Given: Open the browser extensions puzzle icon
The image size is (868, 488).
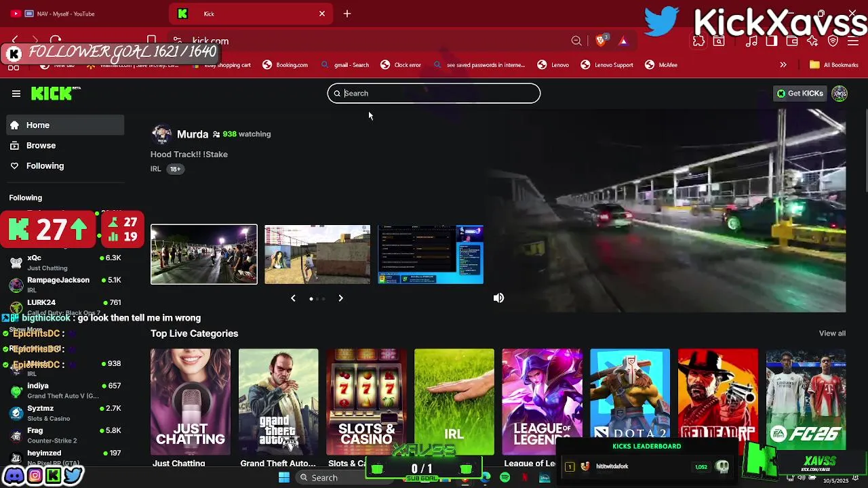Looking at the screenshot, I should (698, 41).
